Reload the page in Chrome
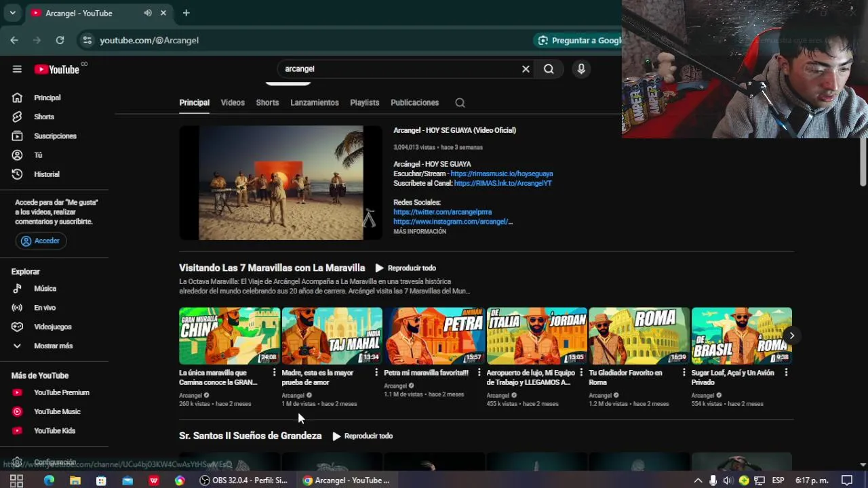Image resolution: width=868 pixels, height=488 pixels. coord(60,40)
